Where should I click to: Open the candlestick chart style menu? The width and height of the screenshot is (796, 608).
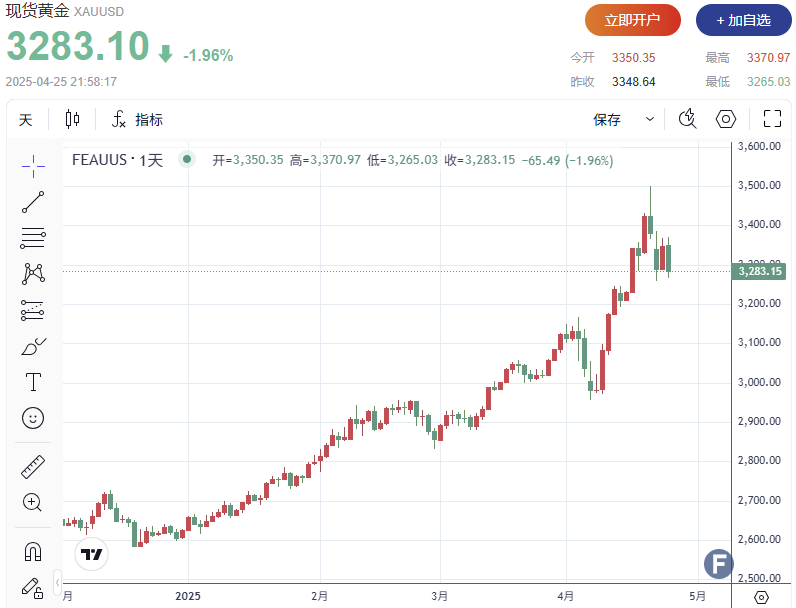72,120
